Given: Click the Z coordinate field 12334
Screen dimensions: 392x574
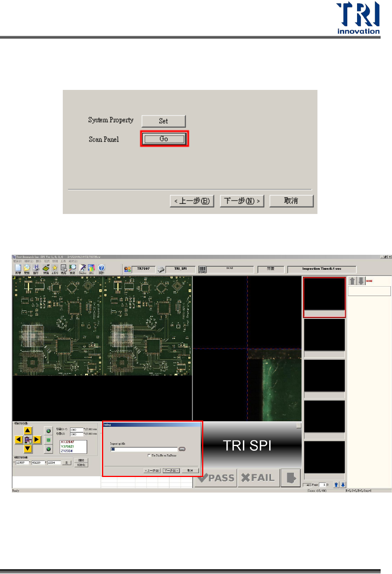Looking at the screenshot, I should pos(54,462).
